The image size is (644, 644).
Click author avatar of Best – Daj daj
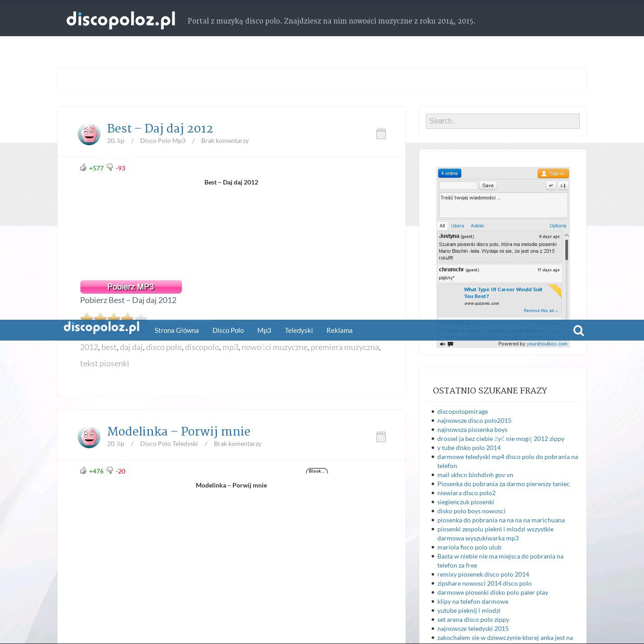89,134
